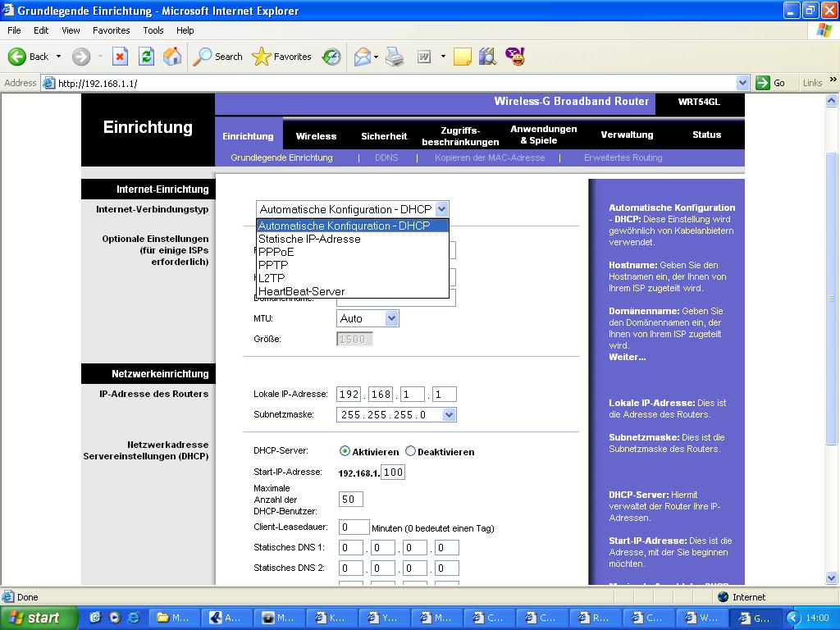Image resolution: width=840 pixels, height=630 pixels.
Task: Click the yellow Discuss note icon
Action: (x=463, y=57)
